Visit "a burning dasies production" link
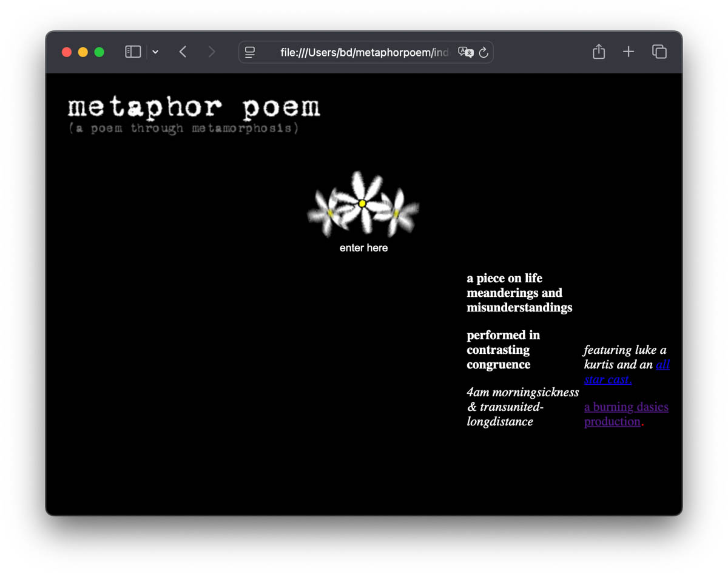Image resolution: width=728 pixels, height=576 pixels. coord(625,407)
